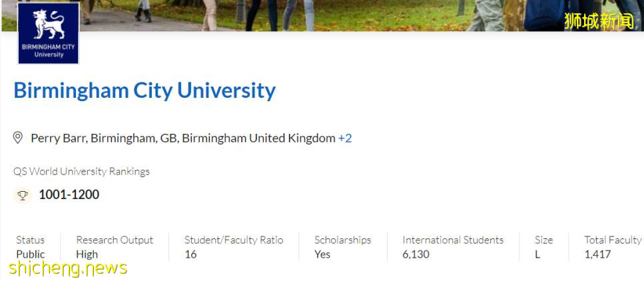Click the location pin icon
This screenshot has width=644, height=281.
coord(19,138)
